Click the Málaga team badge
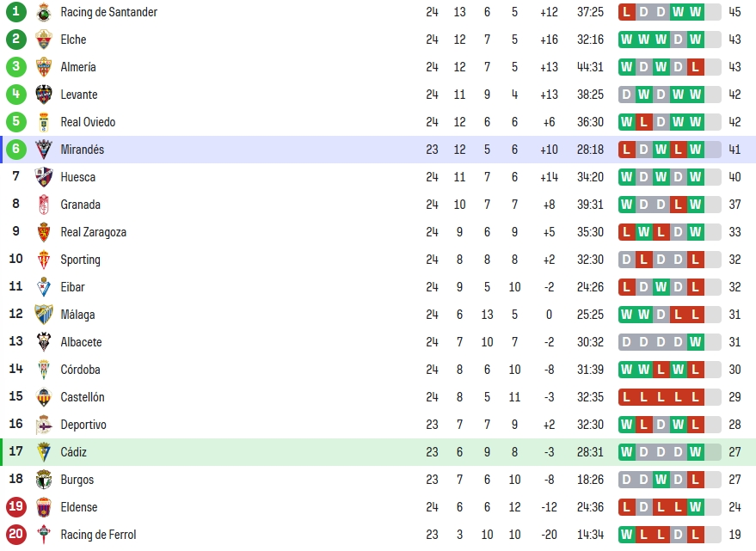 pos(44,315)
